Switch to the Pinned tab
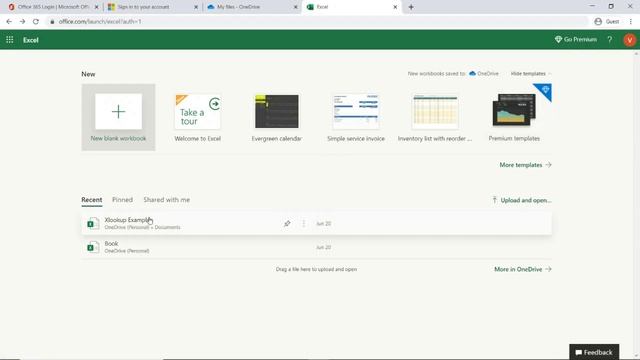Image resolution: width=640 pixels, height=360 pixels. tap(122, 200)
